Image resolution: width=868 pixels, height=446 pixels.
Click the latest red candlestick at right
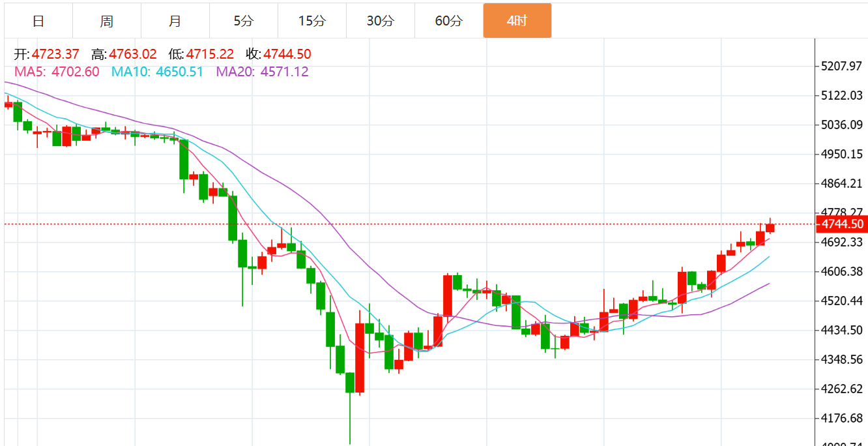click(x=770, y=228)
